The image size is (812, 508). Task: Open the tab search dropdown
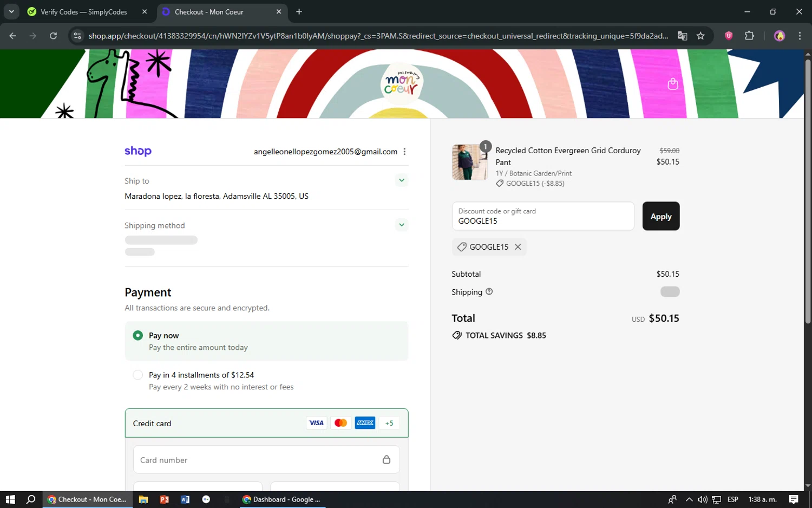(x=11, y=12)
